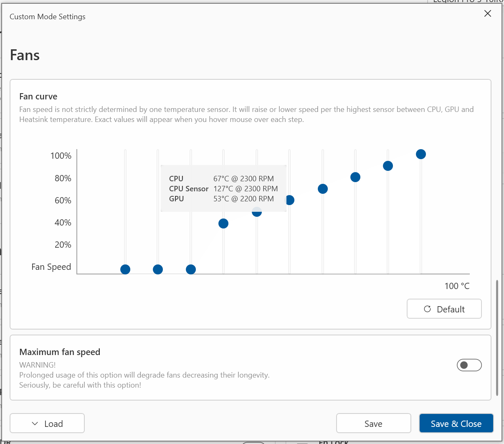Select the fan curve point at 60% speed

(x=290, y=200)
